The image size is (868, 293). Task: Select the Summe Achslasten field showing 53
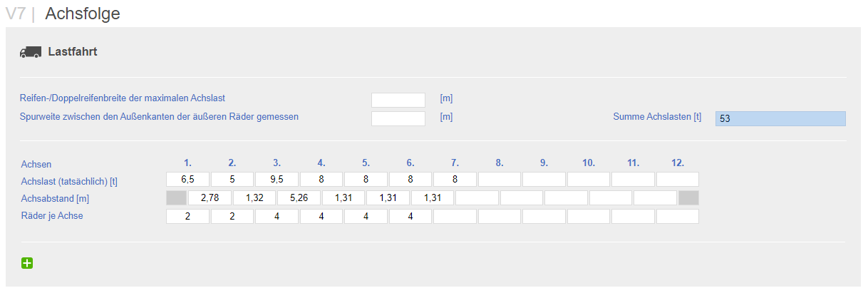coord(780,118)
